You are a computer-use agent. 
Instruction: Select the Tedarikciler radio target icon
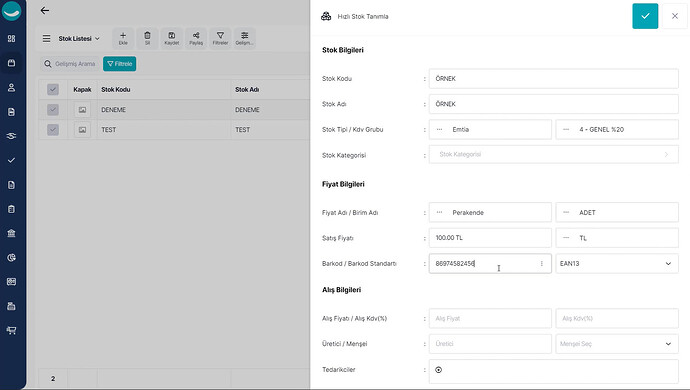438,370
